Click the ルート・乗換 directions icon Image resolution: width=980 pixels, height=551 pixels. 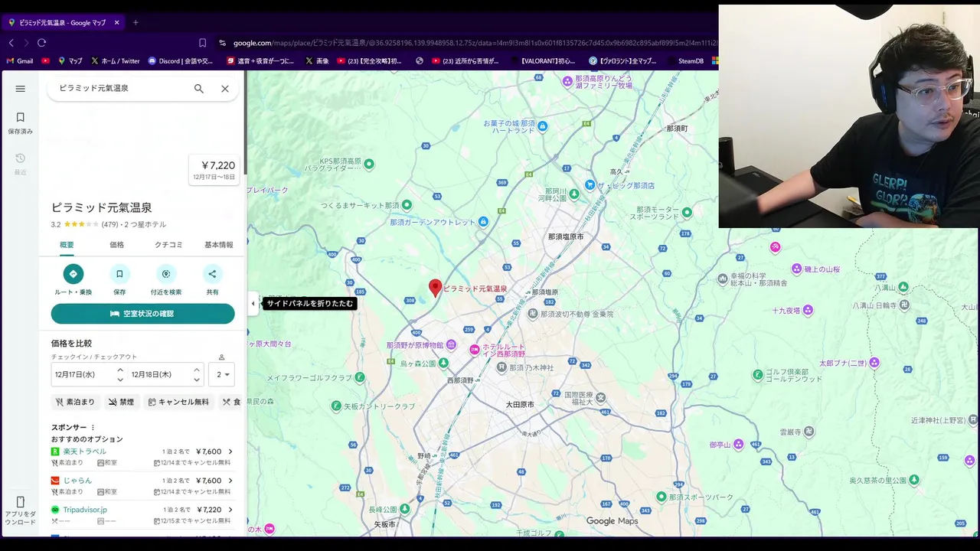73,274
